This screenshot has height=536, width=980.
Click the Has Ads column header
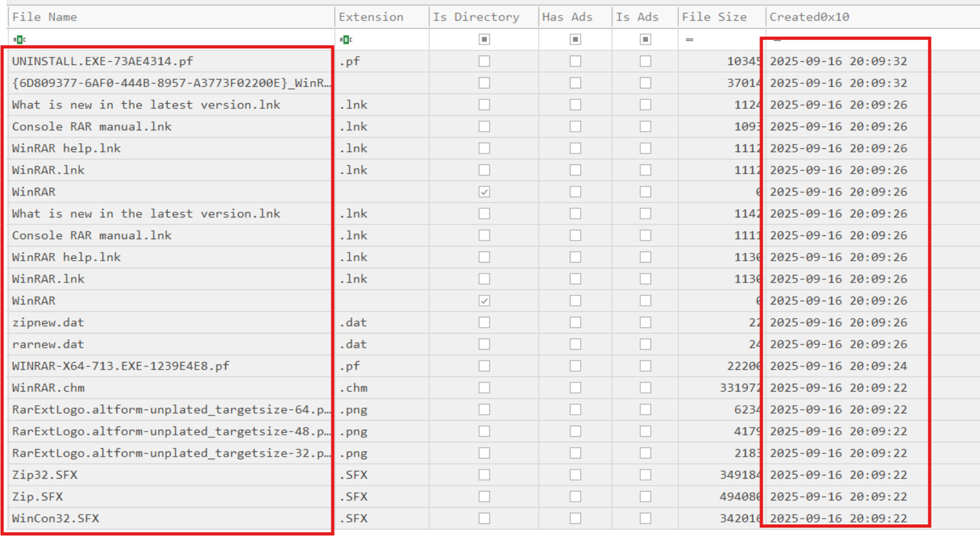[567, 17]
